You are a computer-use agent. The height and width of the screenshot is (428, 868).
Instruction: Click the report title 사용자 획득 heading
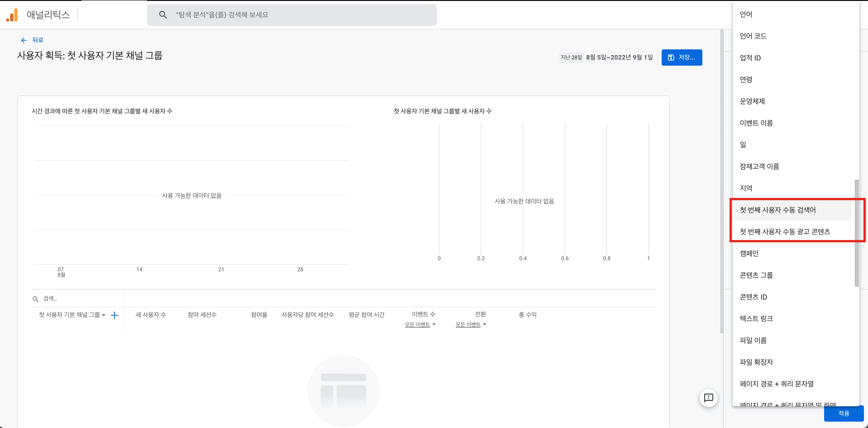[x=90, y=56]
